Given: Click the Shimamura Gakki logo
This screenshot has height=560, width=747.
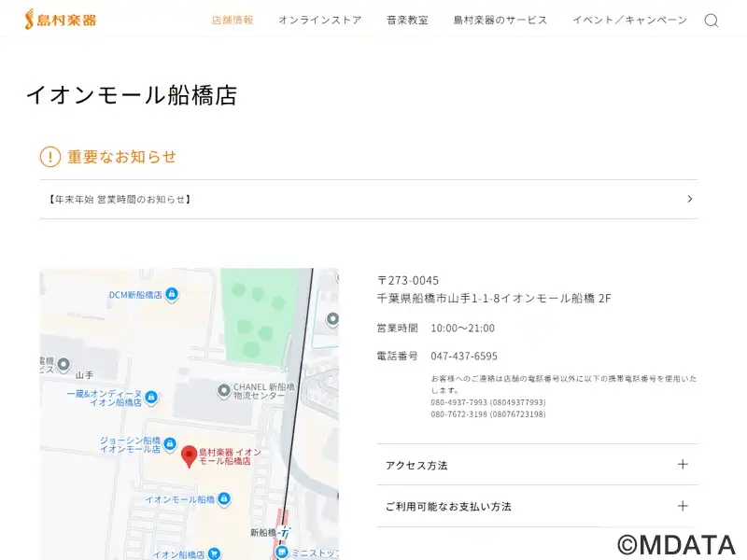Looking at the screenshot, I should coord(61,20).
